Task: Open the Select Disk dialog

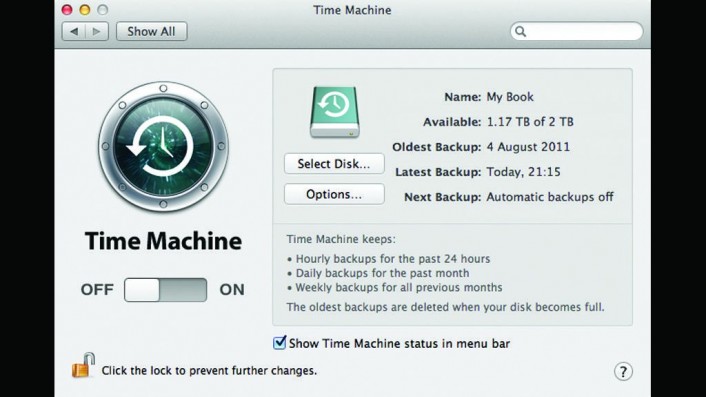Action: point(334,164)
